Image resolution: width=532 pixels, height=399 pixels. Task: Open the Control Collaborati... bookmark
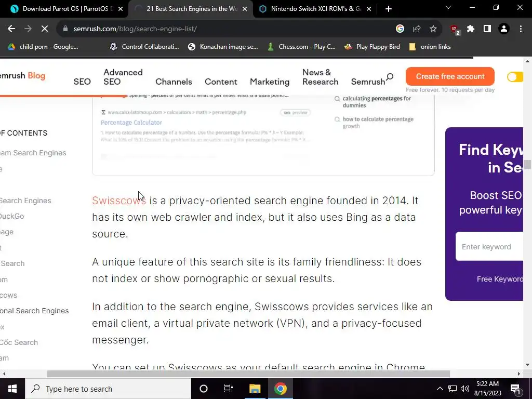(144, 47)
